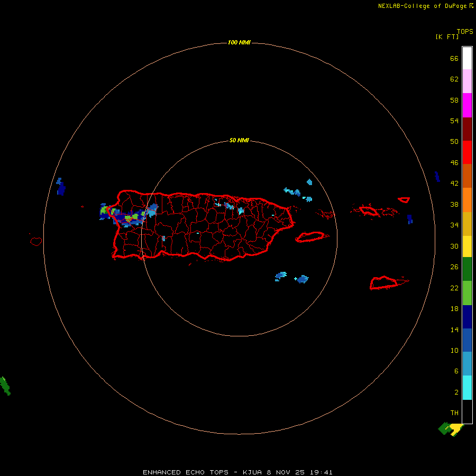Click the navy 18 kft legend swatch
This screenshot has height=476, width=476.
click(467, 317)
